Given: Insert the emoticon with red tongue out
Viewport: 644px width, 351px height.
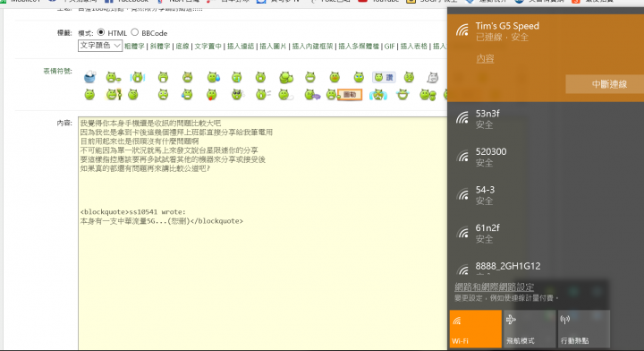Looking at the screenshot, I should pyautogui.click(x=211, y=95).
